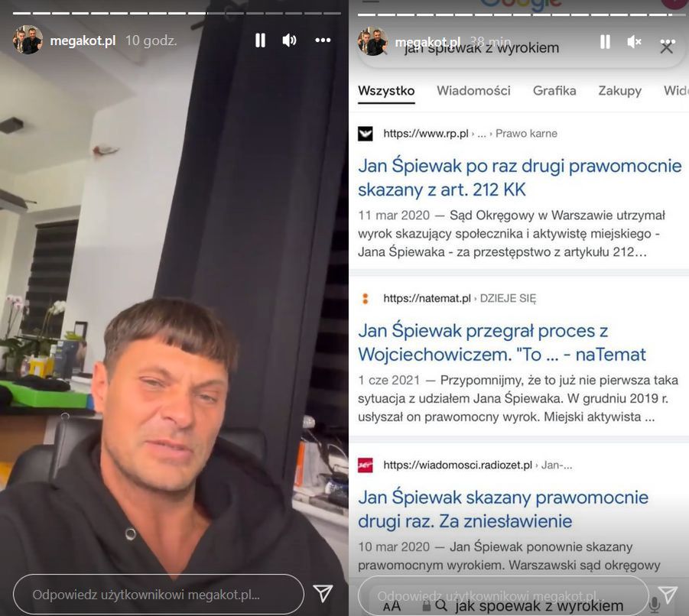The height and width of the screenshot is (616, 689).
Task: Open Radio Zet result about zniesławienie
Action: (x=502, y=509)
